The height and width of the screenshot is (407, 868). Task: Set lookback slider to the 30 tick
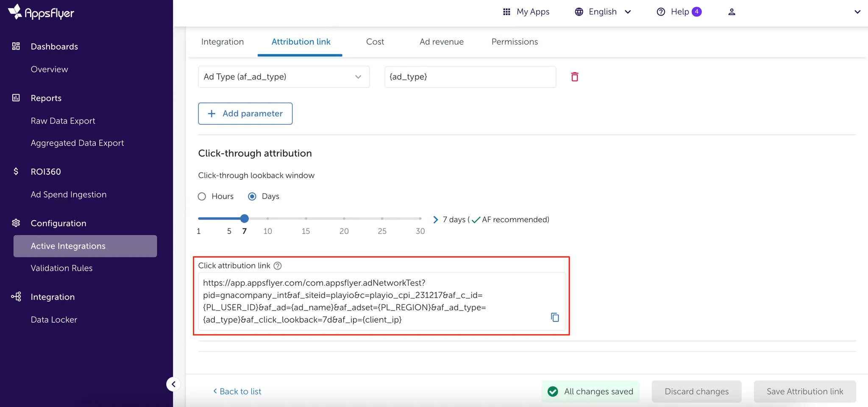[420, 218]
